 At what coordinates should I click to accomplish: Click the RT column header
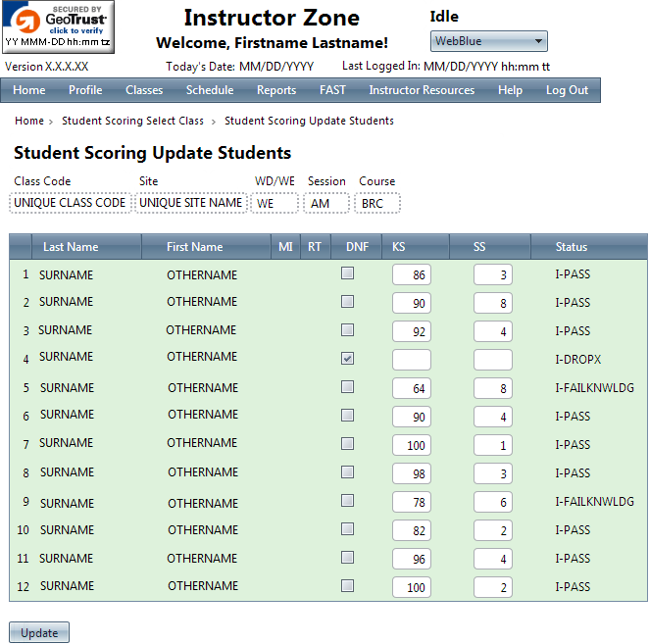pyautogui.click(x=315, y=247)
